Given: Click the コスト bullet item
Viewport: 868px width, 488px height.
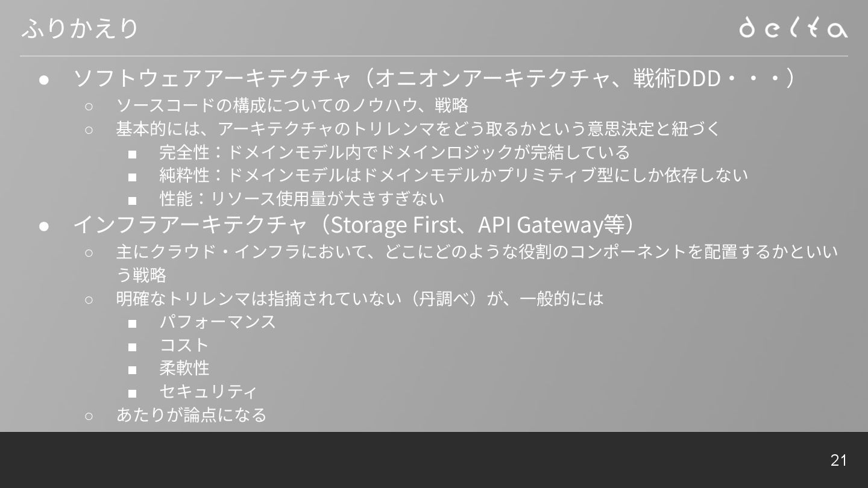Looking at the screenshot, I should point(184,345).
